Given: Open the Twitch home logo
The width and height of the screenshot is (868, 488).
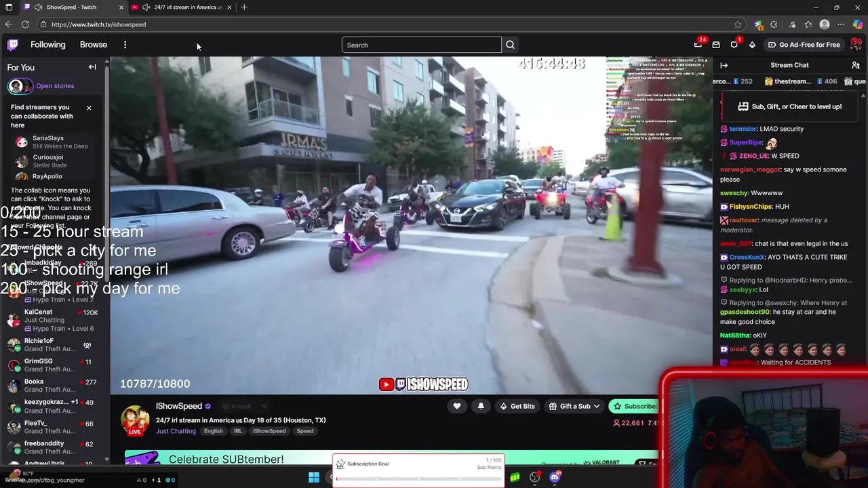Looking at the screenshot, I should (13, 45).
